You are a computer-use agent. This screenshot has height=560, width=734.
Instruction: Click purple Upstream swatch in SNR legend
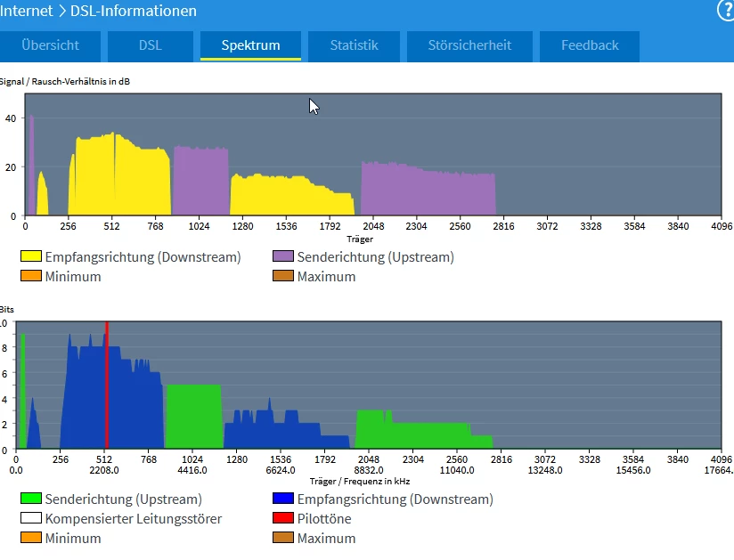(x=283, y=257)
